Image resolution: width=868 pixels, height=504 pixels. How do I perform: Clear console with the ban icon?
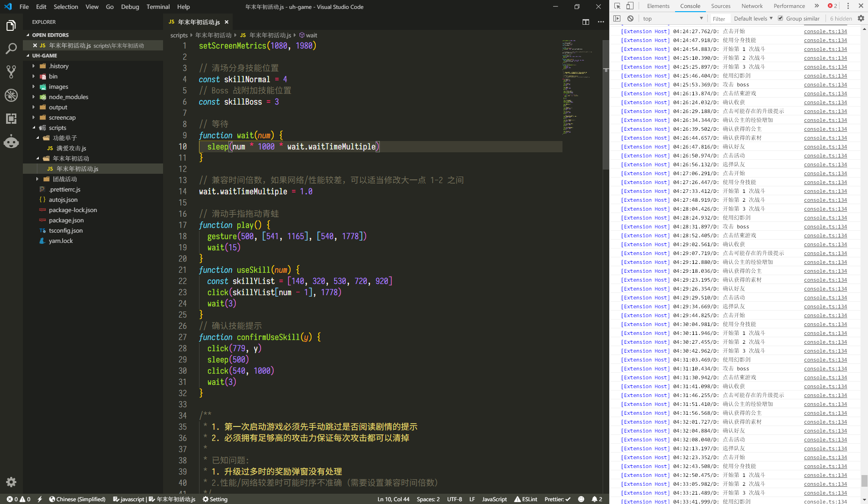point(631,19)
